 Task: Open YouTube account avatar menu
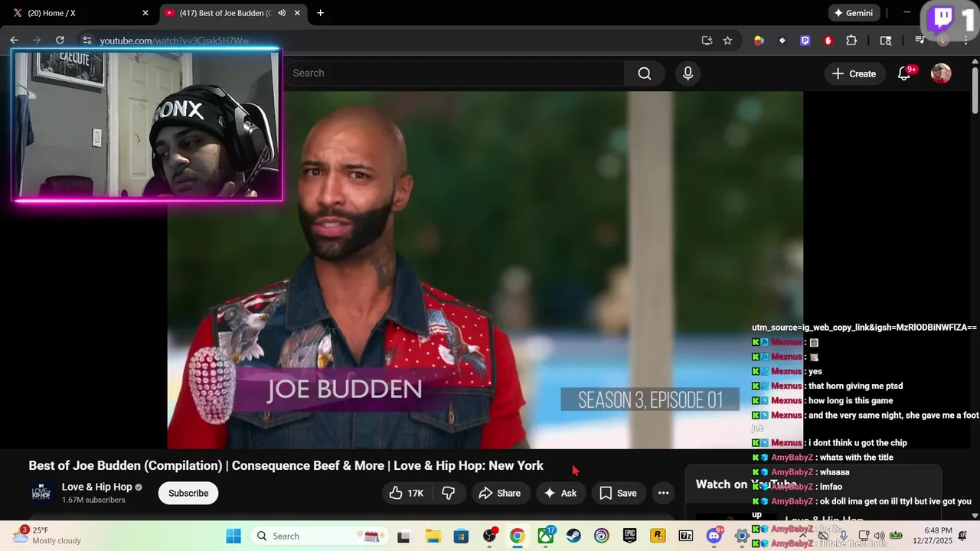(x=941, y=73)
